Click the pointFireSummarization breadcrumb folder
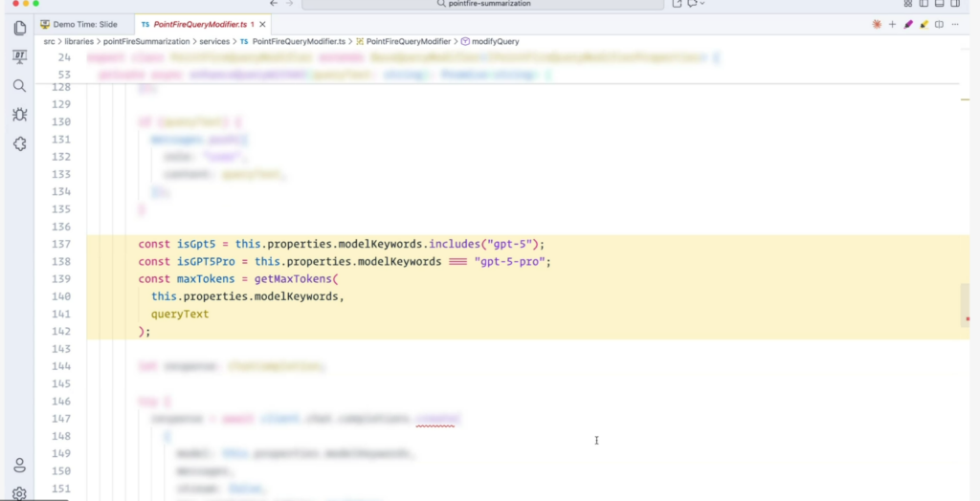The width and height of the screenshot is (980, 501). point(145,42)
